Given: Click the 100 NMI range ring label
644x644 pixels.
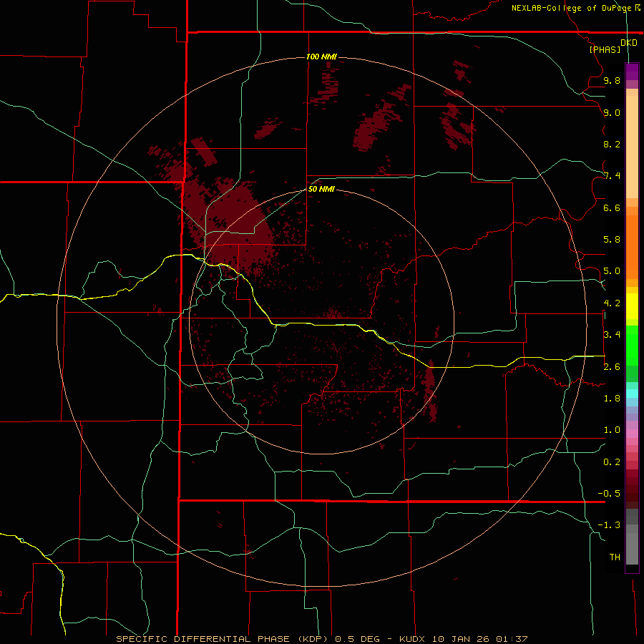Looking at the screenshot, I should coord(321,57).
